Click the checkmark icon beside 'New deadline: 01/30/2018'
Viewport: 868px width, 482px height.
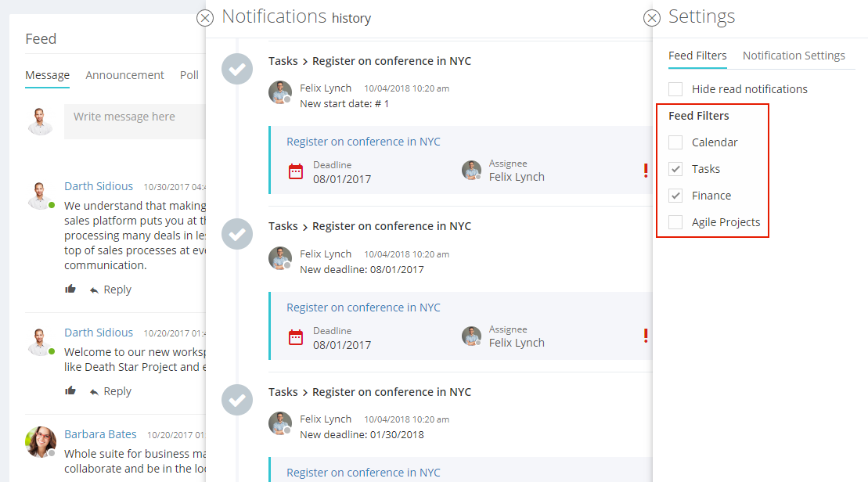(237, 400)
